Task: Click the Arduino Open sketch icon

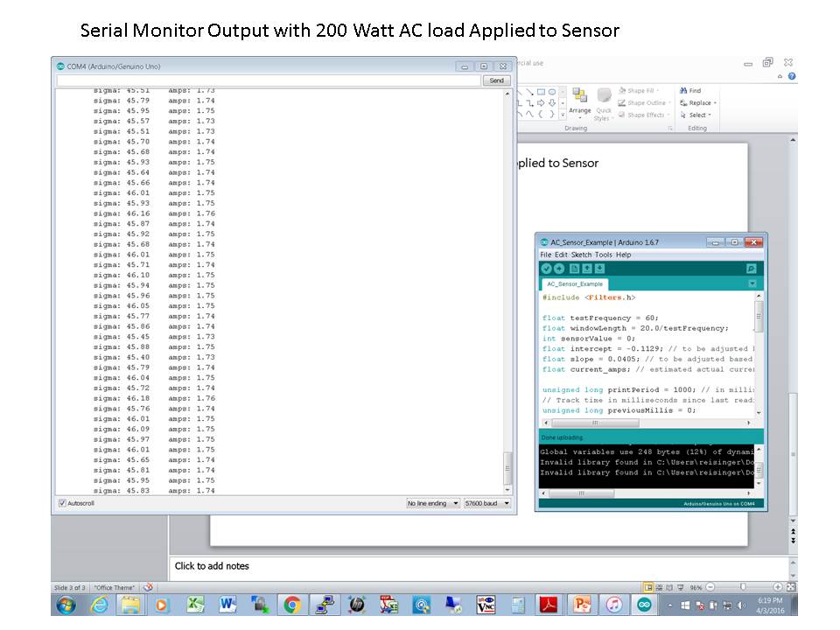Action: click(587, 269)
